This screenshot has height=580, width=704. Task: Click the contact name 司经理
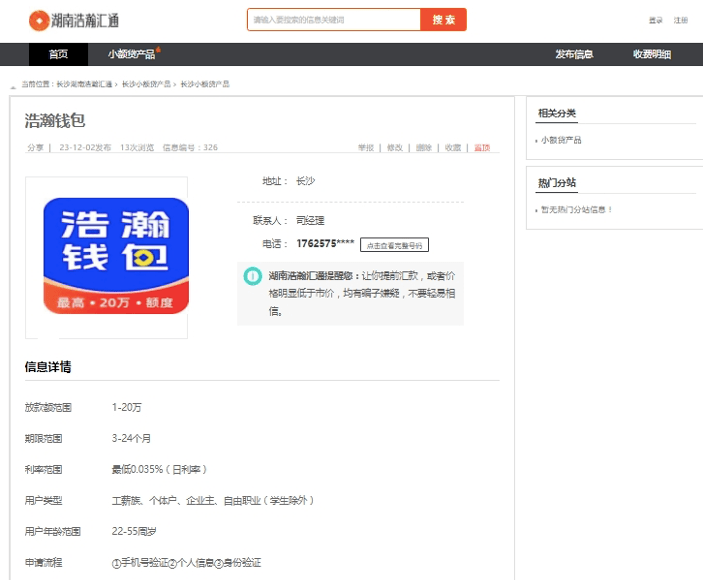(310, 220)
